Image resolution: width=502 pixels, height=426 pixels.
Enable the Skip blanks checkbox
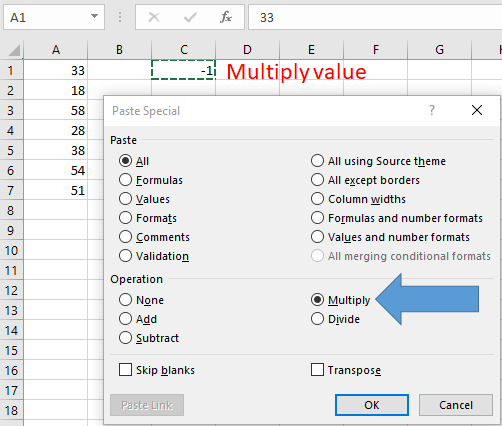point(157,370)
